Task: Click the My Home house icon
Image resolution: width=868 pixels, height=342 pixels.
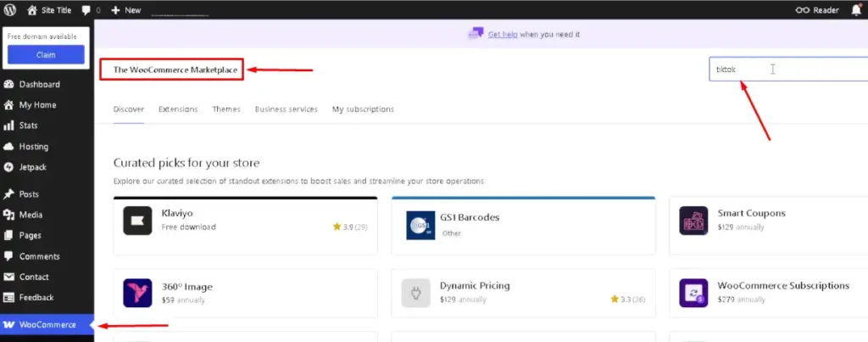Action: [8, 104]
